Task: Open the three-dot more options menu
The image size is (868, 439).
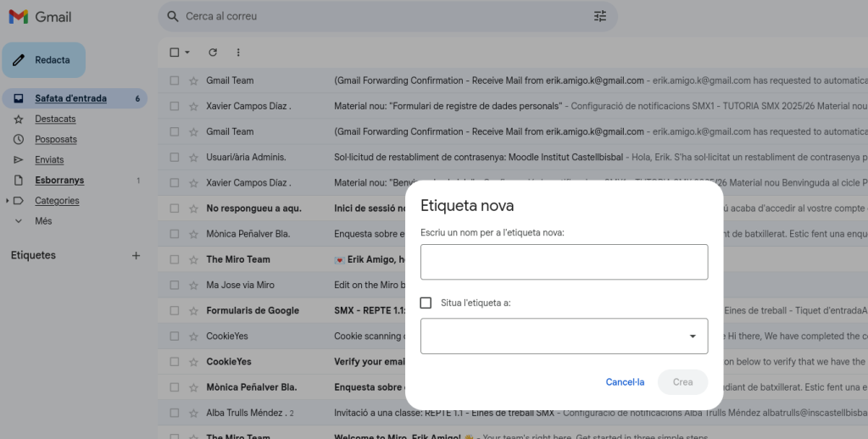Action: 238,53
